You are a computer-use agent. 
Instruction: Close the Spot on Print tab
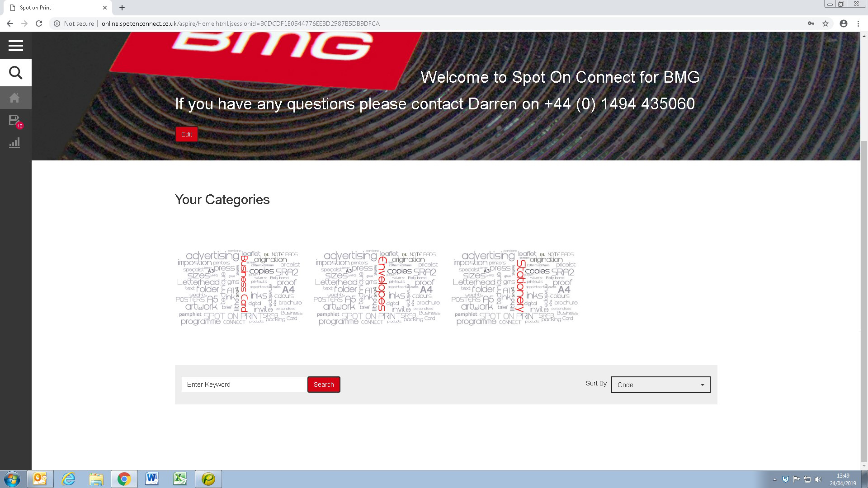(x=105, y=8)
